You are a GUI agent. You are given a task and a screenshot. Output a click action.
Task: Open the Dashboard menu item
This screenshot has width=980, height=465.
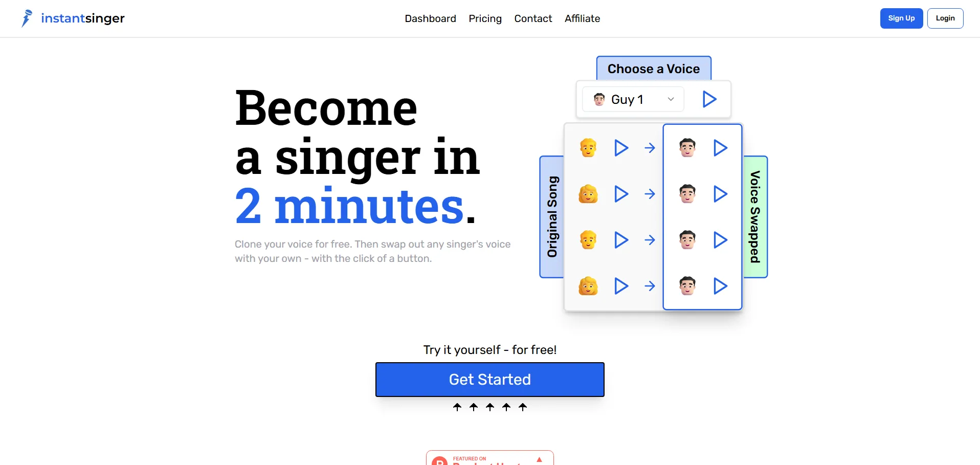(x=430, y=18)
